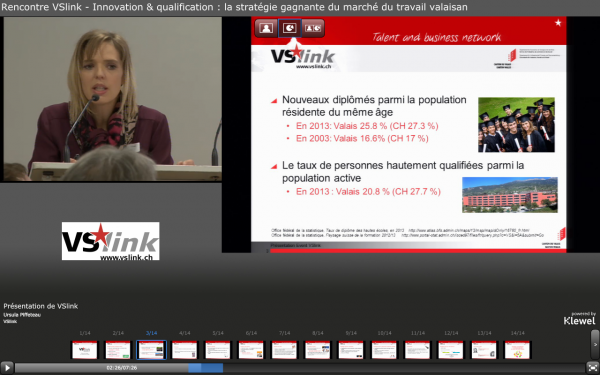Click 'En 2013: Valais 25.8 %' slide line
This screenshot has width=600, height=375.
point(367,126)
